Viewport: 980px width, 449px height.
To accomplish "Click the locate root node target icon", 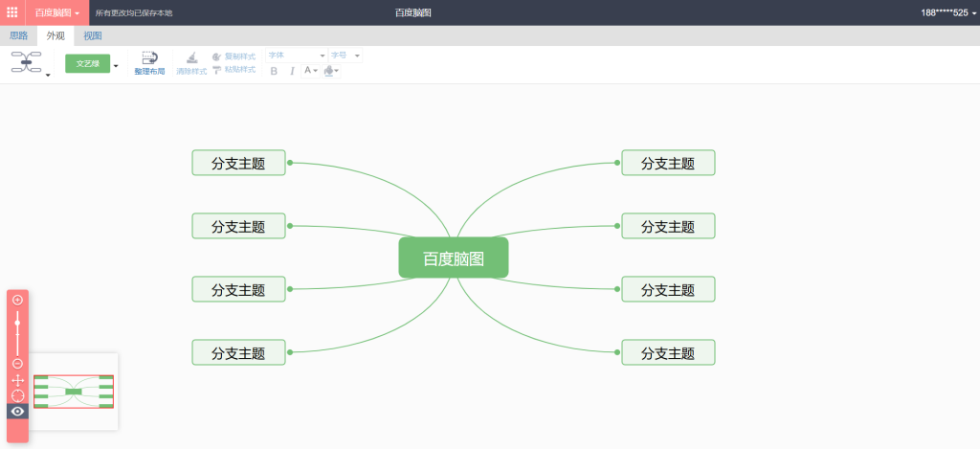I will pos(17,395).
